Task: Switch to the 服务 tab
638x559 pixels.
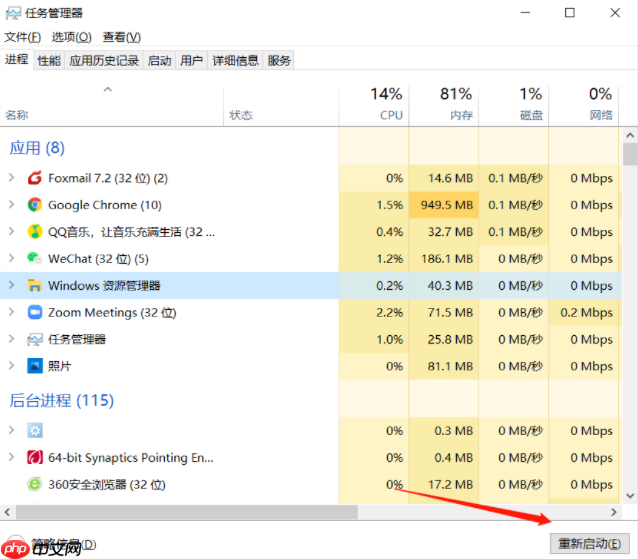Action: tap(279, 61)
